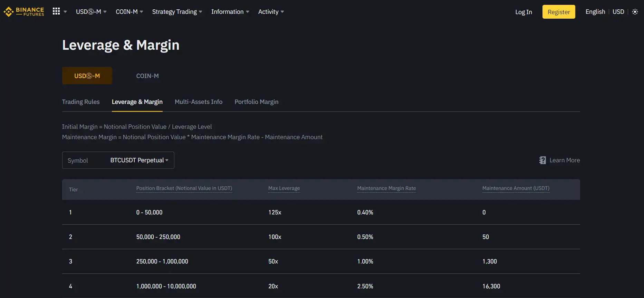Change language via English selector
This screenshot has height=298, width=644.
595,12
